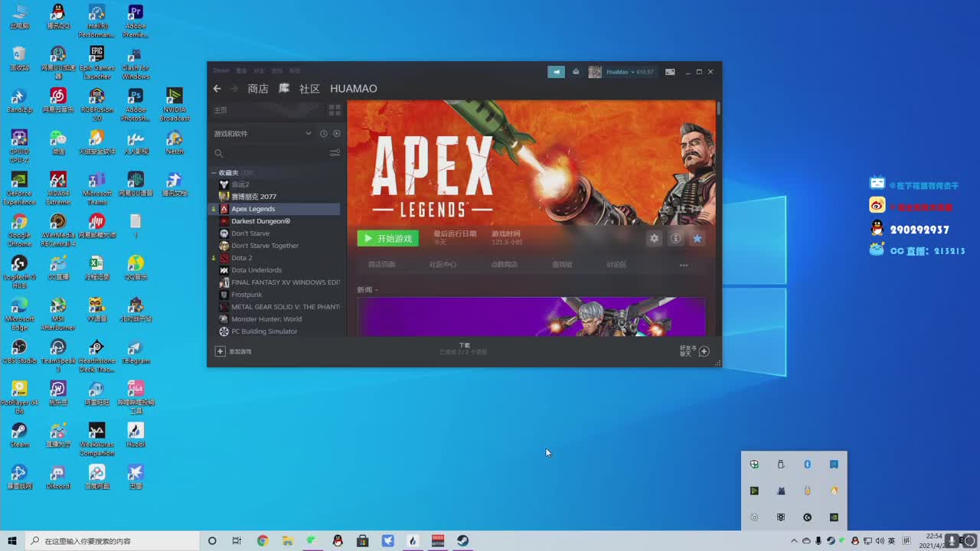Open the 点数商店 points shop link

tap(504, 265)
